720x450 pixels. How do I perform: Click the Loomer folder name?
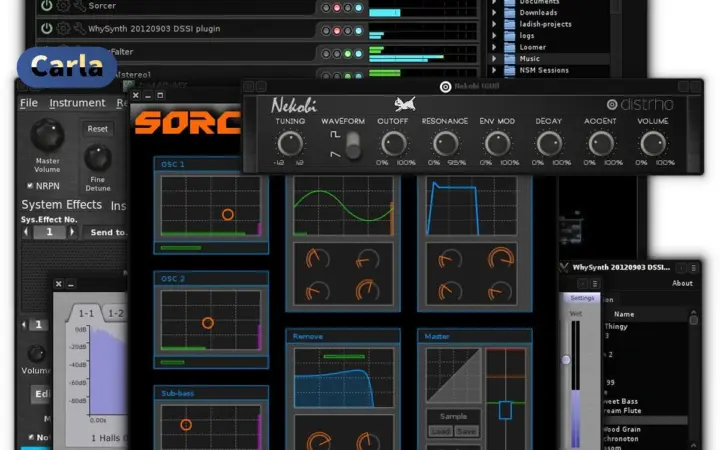click(x=533, y=47)
